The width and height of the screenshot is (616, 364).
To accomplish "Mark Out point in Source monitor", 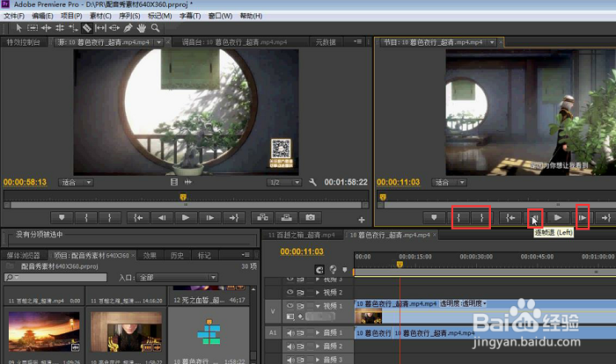I will click(x=110, y=217).
